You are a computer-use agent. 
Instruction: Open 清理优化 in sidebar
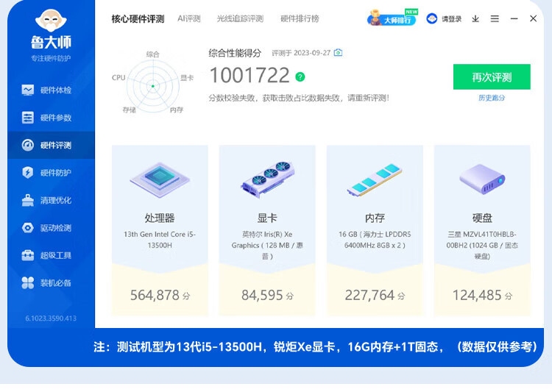51,200
